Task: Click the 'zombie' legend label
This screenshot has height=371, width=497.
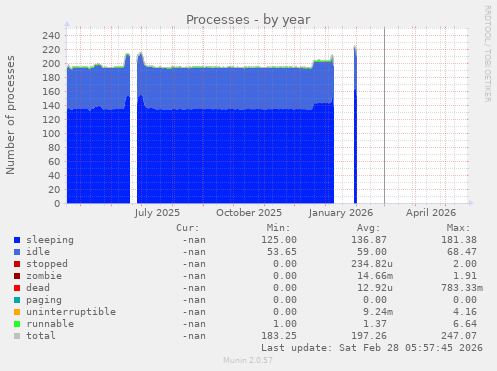Action: pos(44,276)
